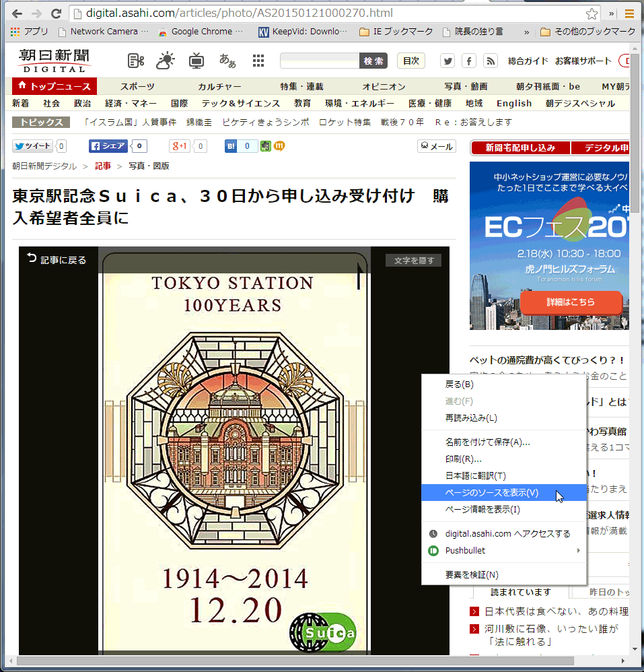Bookmark the page with the star icon
Screen dimensions: 644x672
[592, 13]
